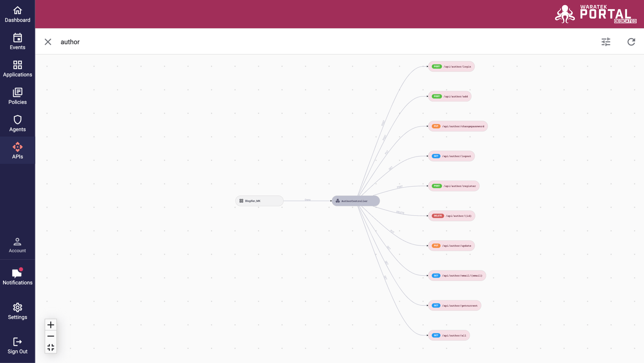644x363 pixels.
Task: Open the Agents section
Action: click(x=17, y=123)
